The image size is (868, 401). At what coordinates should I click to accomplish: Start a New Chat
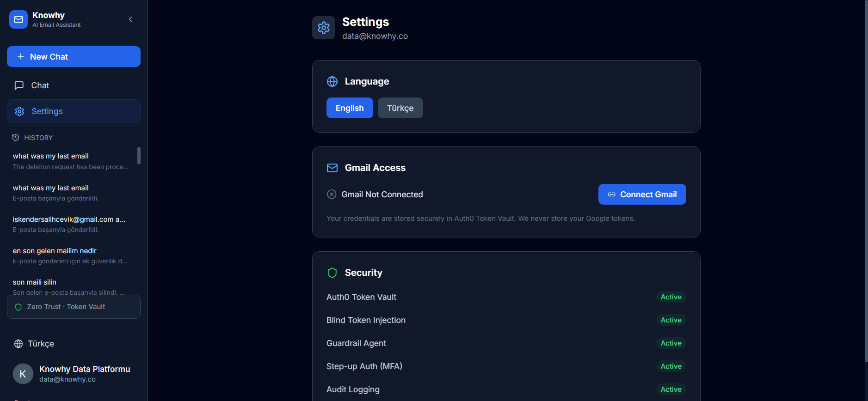pyautogui.click(x=74, y=56)
